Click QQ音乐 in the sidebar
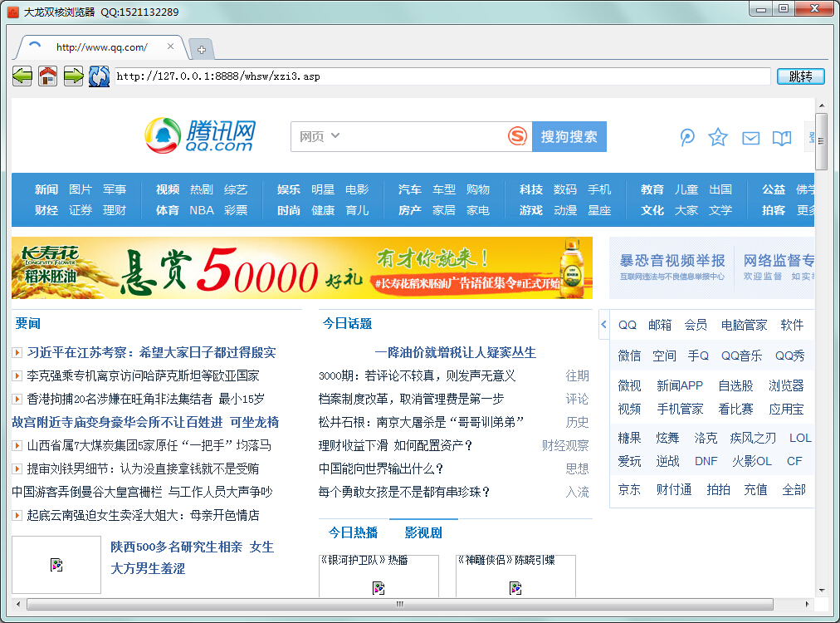This screenshot has height=623, width=840. pos(741,356)
